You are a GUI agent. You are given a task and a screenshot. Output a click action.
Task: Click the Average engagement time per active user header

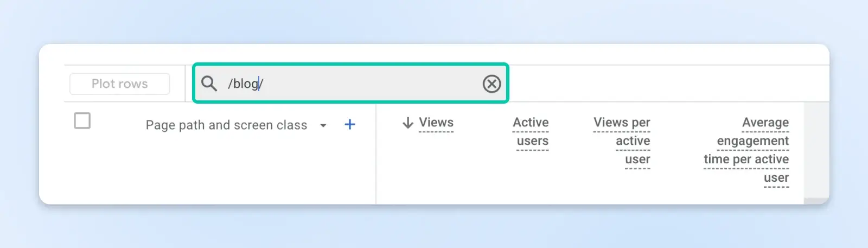[748, 150]
